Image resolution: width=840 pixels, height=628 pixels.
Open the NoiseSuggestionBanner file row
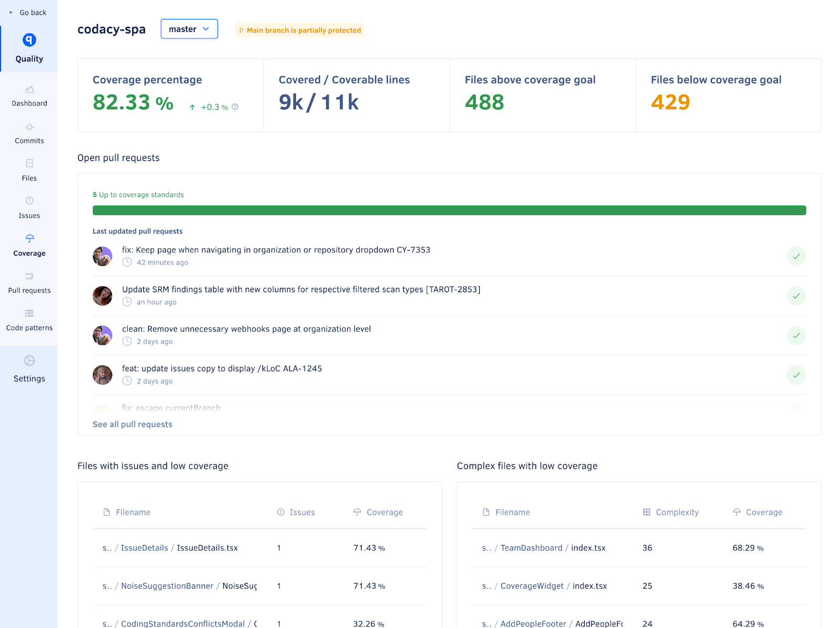260,586
